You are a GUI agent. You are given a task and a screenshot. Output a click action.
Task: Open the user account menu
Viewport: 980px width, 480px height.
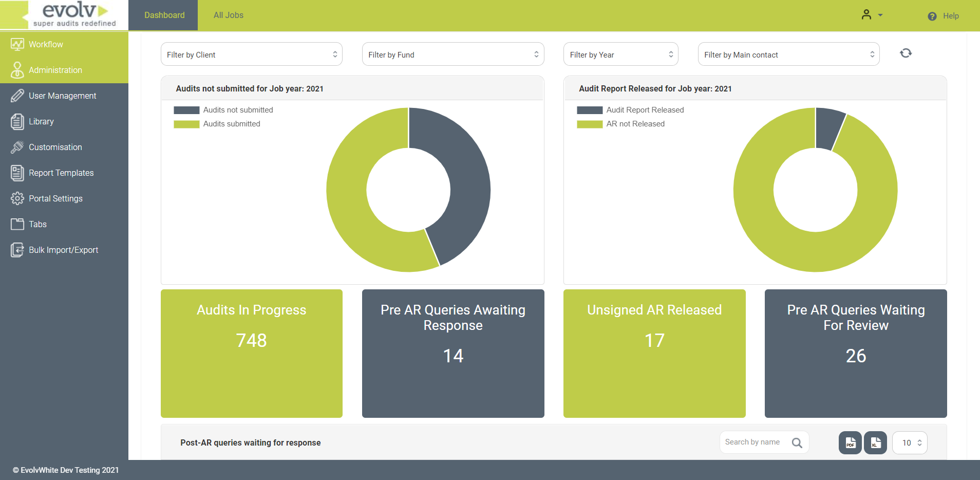click(x=871, y=15)
